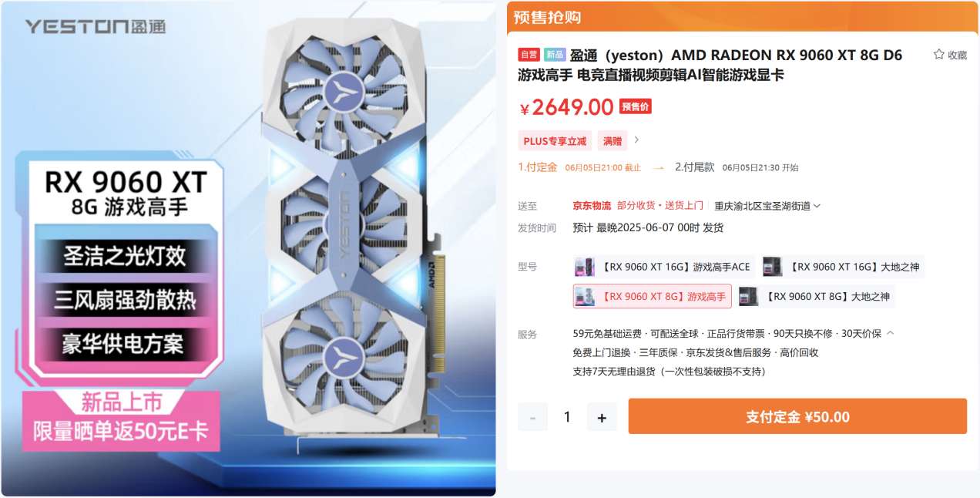Viewport: 980px width, 498px height.
Task: Click the 新品 product badge
Action: pyautogui.click(x=555, y=55)
